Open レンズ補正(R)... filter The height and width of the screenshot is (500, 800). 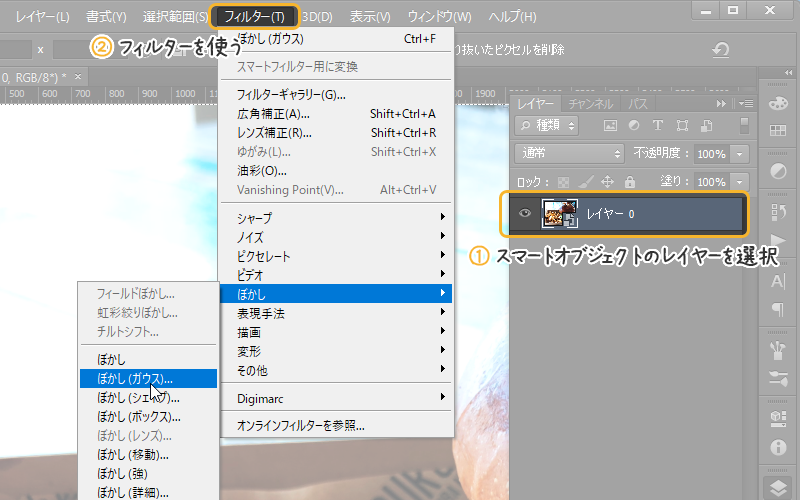pyautogui.click(x=337, y=133)
